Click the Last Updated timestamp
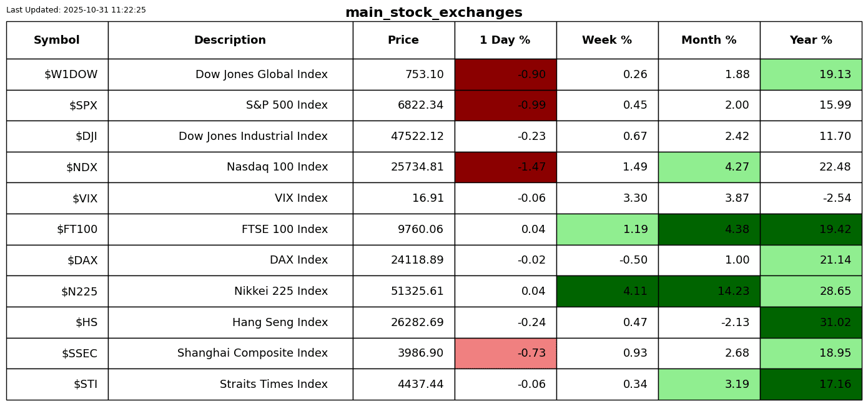868x406 pixels. click(x=76, y=10)
